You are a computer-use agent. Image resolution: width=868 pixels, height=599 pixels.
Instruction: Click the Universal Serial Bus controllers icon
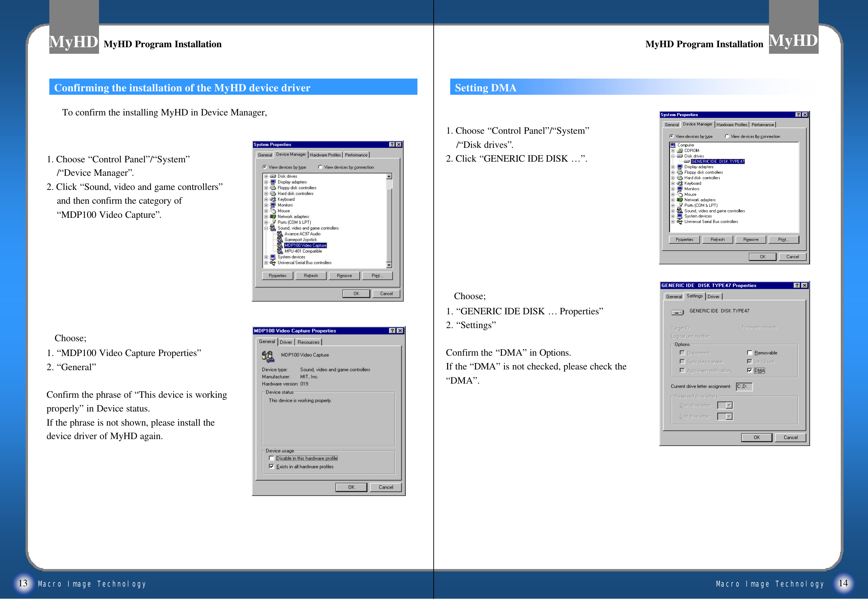coord(273,263)
